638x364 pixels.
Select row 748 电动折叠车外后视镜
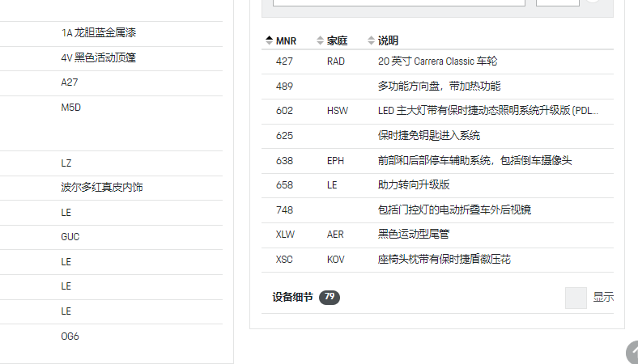tap(437, 210)
